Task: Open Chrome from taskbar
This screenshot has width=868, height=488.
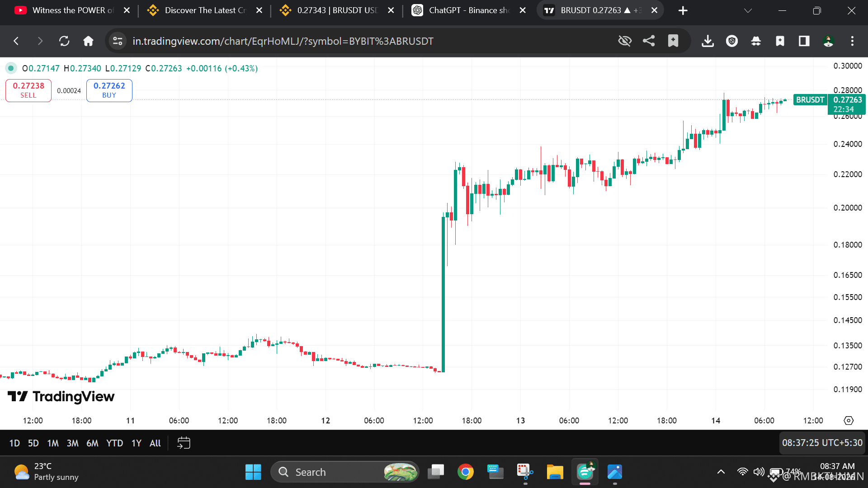Action: coord(466,472)
